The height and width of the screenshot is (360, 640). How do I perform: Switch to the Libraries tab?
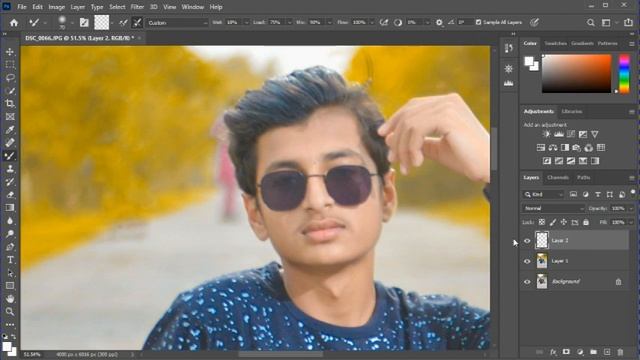(571, 111)
